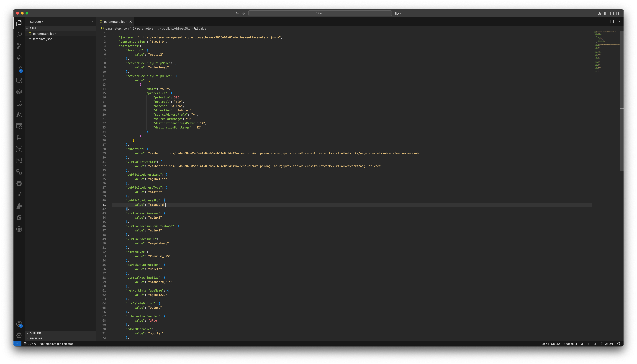Screen dimensions: 637x364
Task: Open Accounts icon in activity bar
Action: coord(19,324)
